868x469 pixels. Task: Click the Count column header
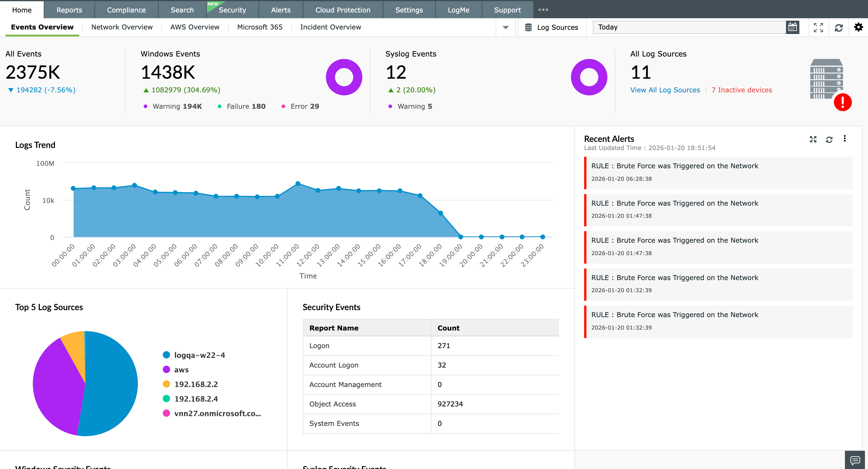pos(495,328)
